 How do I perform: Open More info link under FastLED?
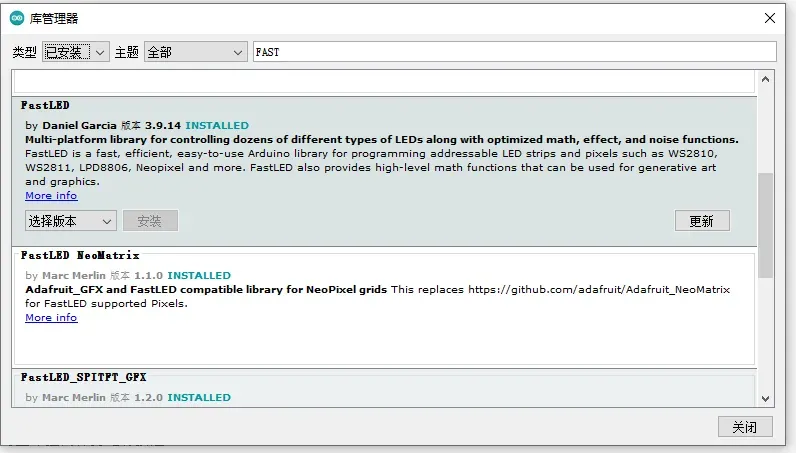51,196
